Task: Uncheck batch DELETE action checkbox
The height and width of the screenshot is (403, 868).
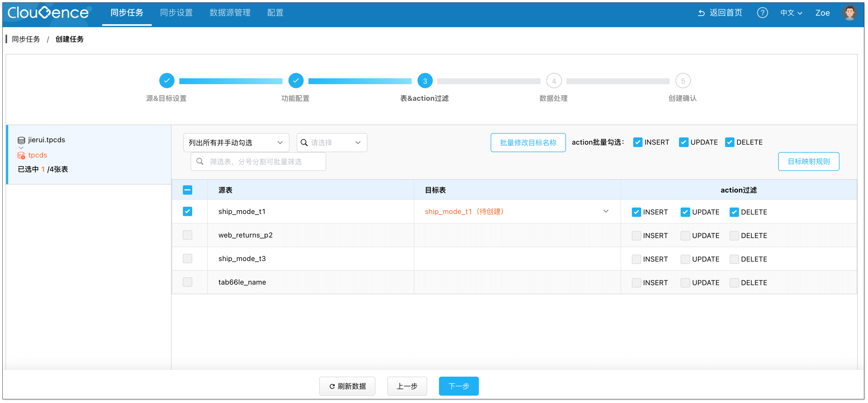Action: click(729, 142)
